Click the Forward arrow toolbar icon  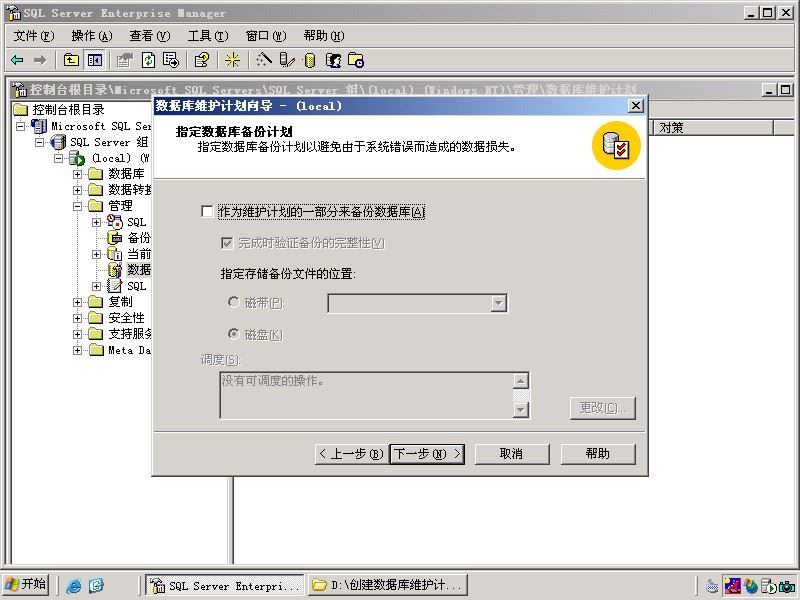(x=40, y=60)
